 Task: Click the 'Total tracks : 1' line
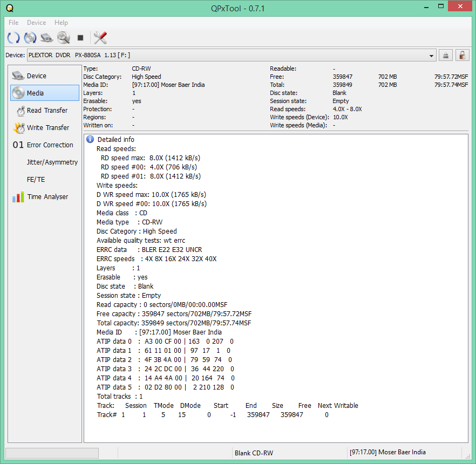coord(120,397)
